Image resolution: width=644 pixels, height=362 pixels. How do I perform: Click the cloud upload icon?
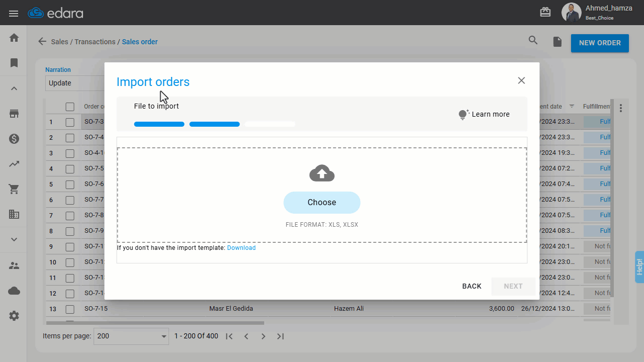(322, 173)
